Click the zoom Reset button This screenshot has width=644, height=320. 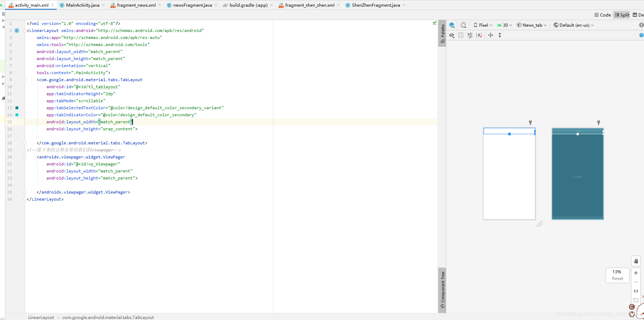[617, 278]
